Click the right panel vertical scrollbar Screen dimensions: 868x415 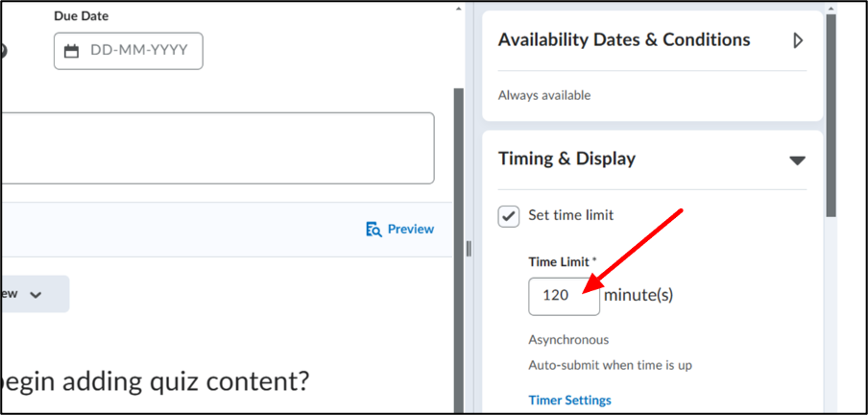(831, 116)
